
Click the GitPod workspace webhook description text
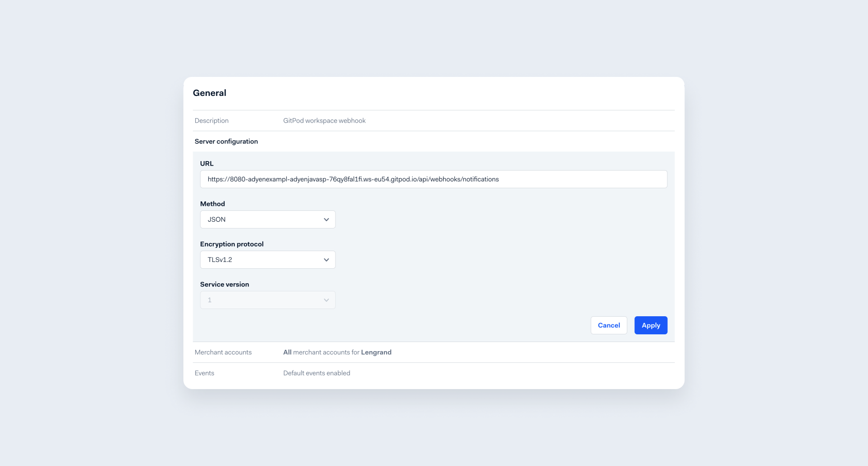click(x=324, y=120)
